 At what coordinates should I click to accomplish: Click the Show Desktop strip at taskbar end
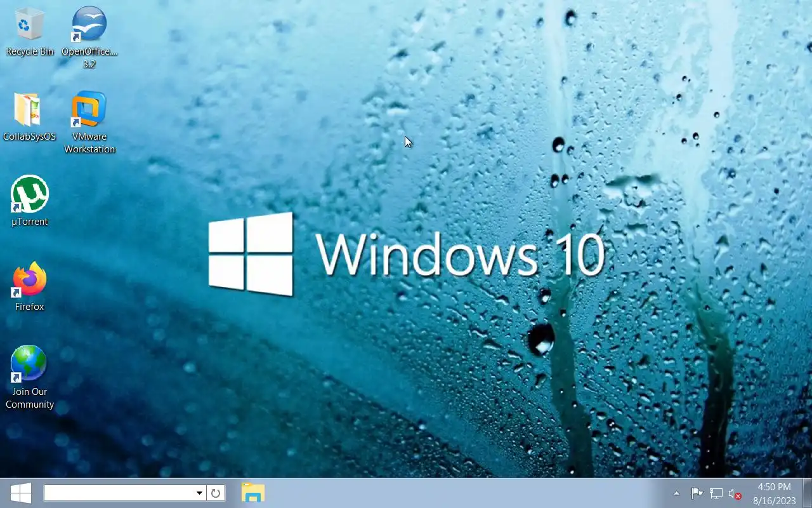(x=807, y=493)
